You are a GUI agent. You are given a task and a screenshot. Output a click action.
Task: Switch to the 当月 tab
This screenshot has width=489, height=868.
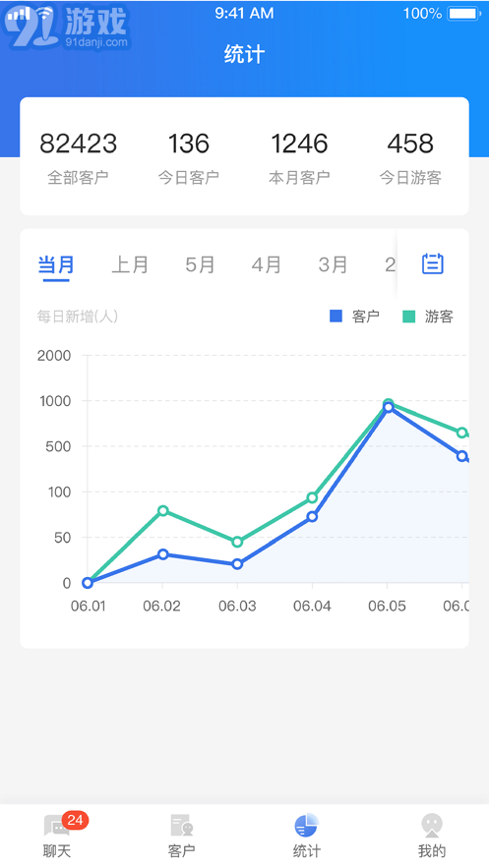56,264
